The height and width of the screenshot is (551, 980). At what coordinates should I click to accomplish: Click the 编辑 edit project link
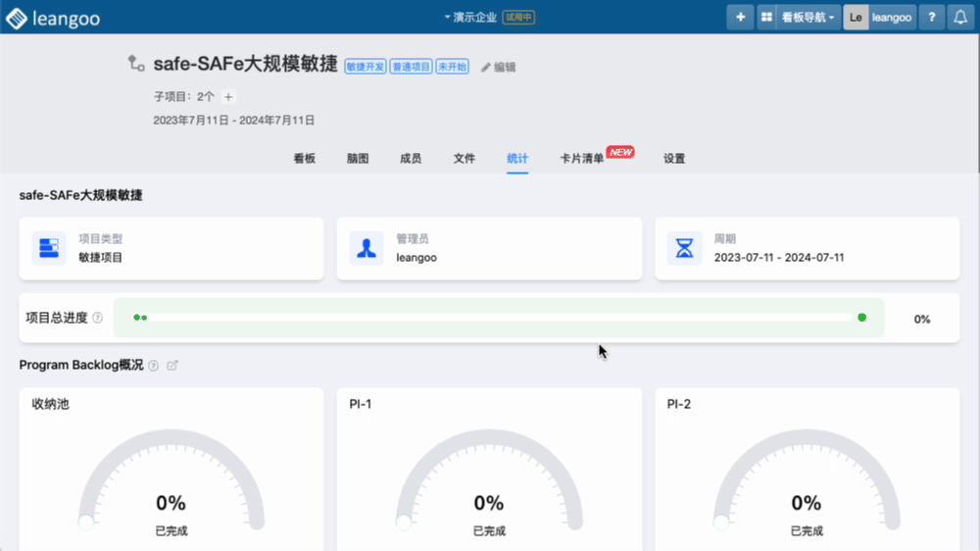[499, 68]
